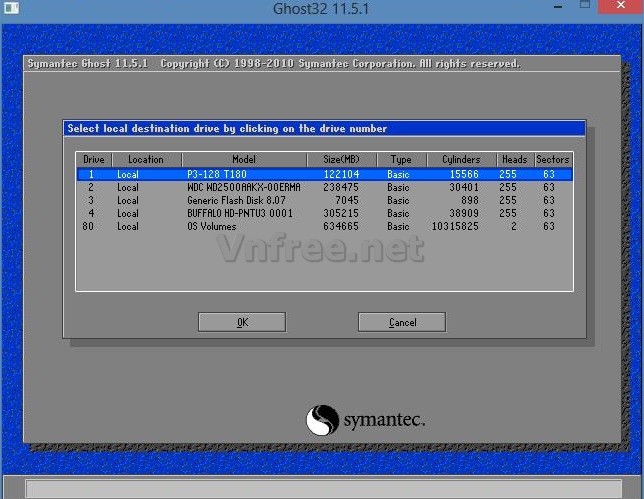This screenshot has width=644, height=499.
Task: Select drive 80 OS Volumes row
Action: tap(323, 226)
